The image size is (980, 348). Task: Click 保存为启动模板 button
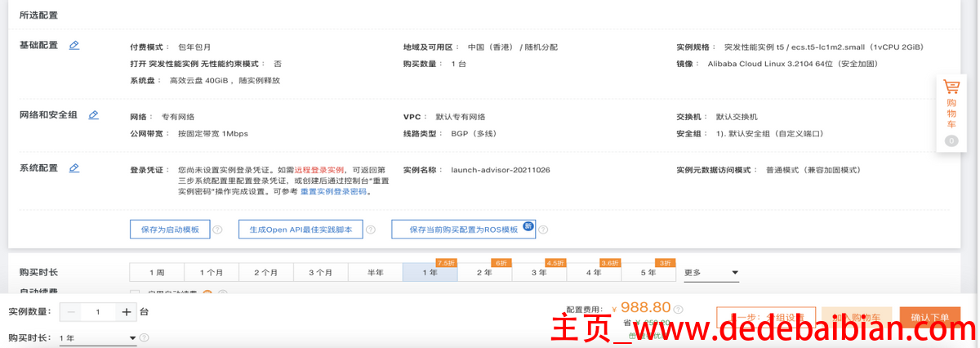(170, 230)
